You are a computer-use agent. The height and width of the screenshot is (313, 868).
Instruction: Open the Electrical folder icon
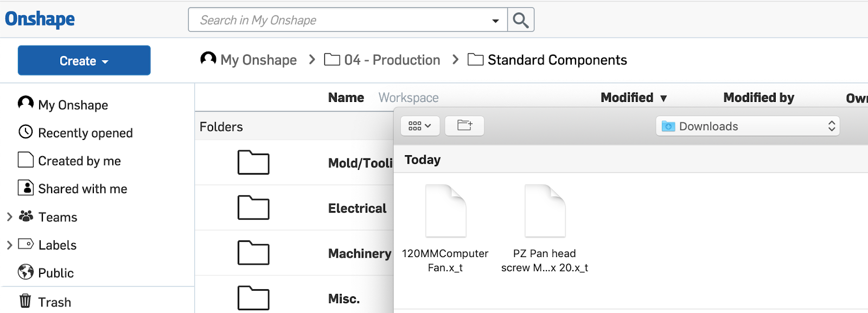pos(253,208)
